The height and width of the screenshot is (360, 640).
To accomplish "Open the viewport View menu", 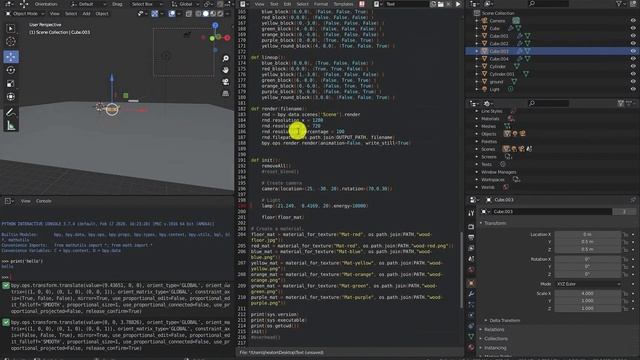I will point(54,13).
